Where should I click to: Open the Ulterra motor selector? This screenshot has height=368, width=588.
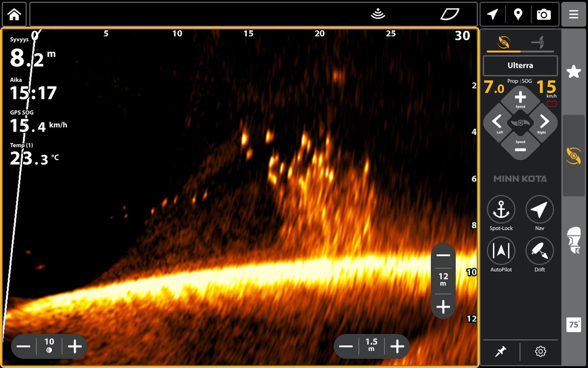[x=520, y=65]
